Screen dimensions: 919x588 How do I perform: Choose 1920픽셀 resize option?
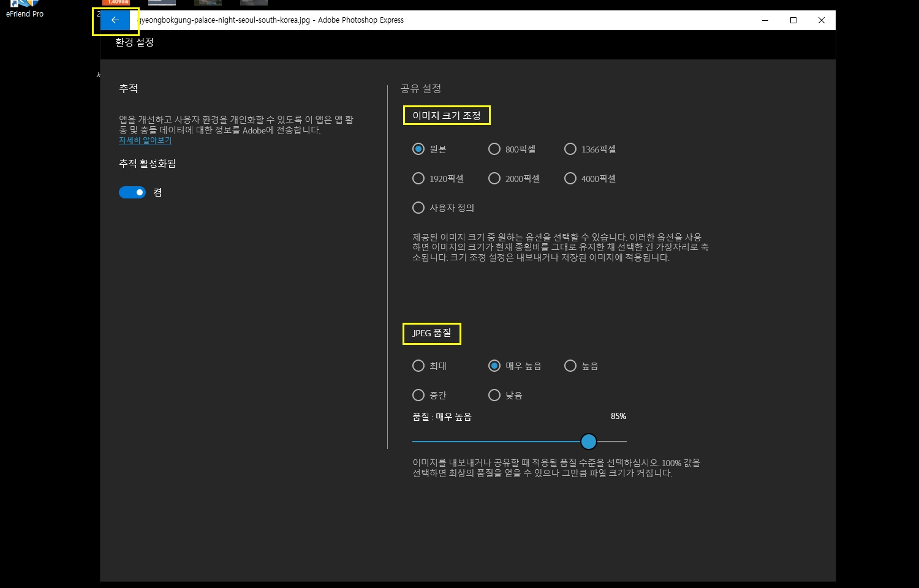418,178
